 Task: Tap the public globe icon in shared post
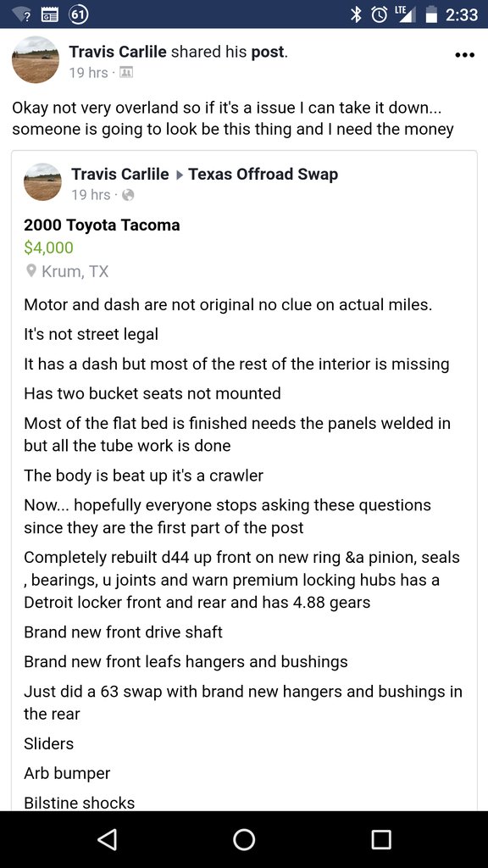pyautogui.click(x=128, y=195)
